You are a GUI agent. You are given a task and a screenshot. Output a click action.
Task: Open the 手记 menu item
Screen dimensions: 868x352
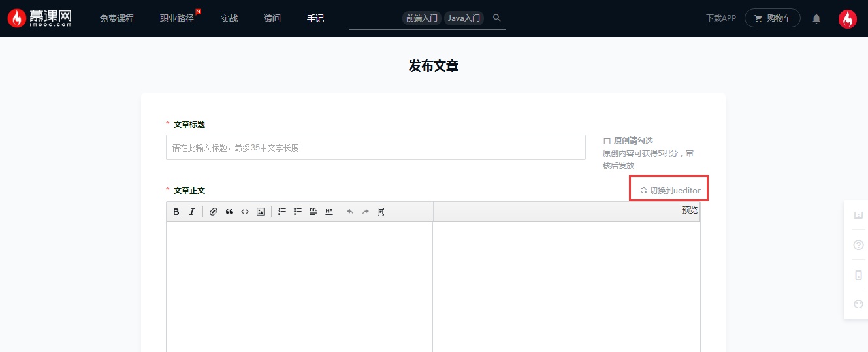(315, 18)
